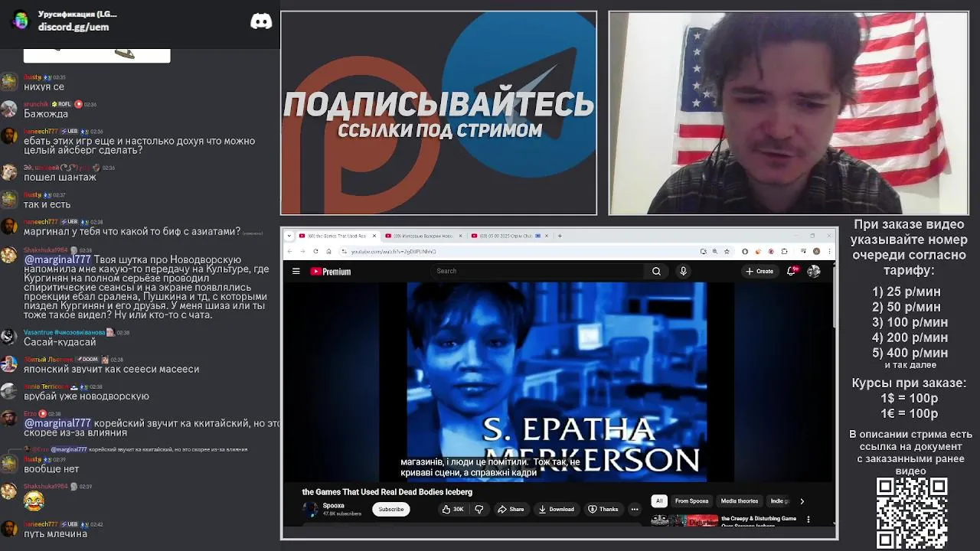Select the Media theories chip
980x551 pixels.
(740, 501)
